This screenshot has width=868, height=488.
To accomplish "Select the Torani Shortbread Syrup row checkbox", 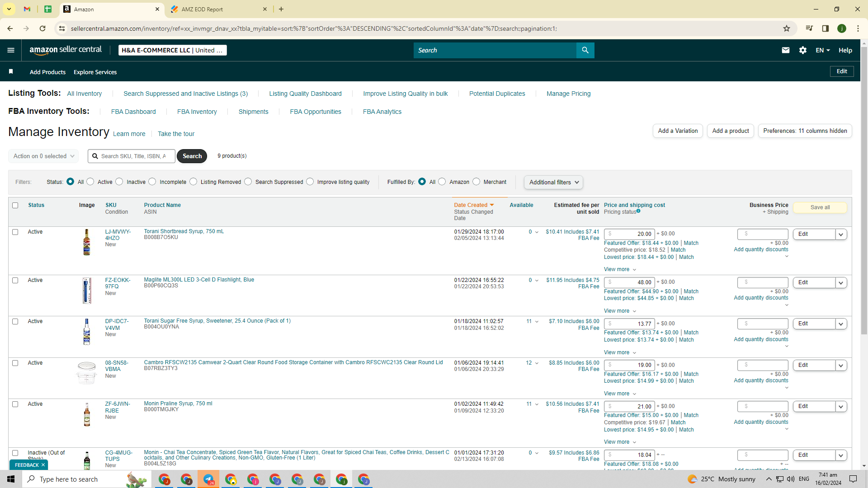I will [x=15, y=232].
